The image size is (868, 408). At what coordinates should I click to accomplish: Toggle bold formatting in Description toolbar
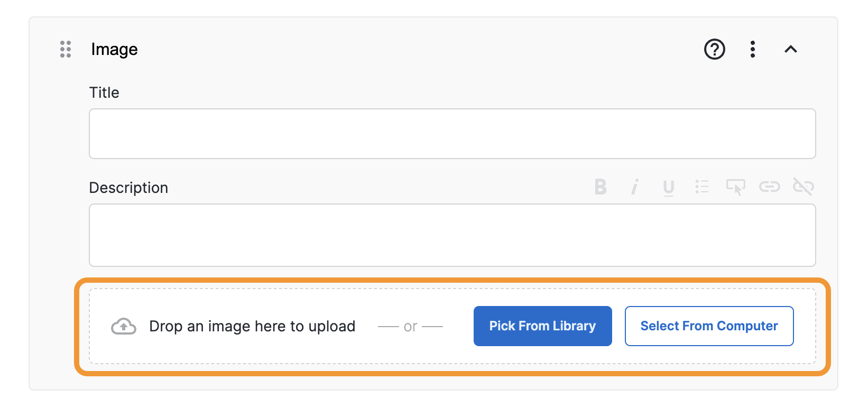[x=601, y=187]
